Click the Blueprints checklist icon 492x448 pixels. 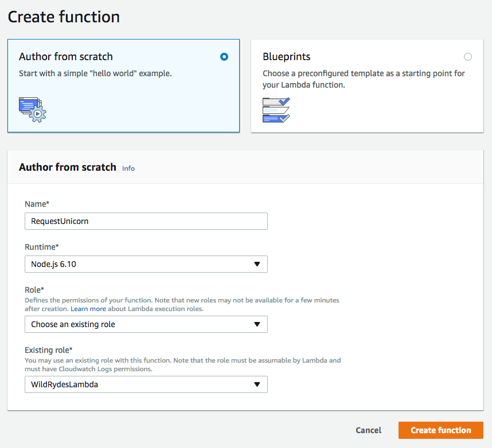(276, 109)
